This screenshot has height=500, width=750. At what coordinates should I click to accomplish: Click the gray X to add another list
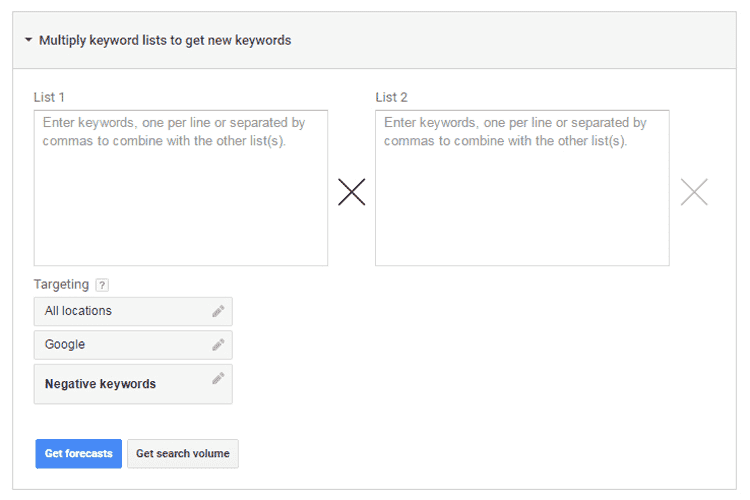coord(694,192)
